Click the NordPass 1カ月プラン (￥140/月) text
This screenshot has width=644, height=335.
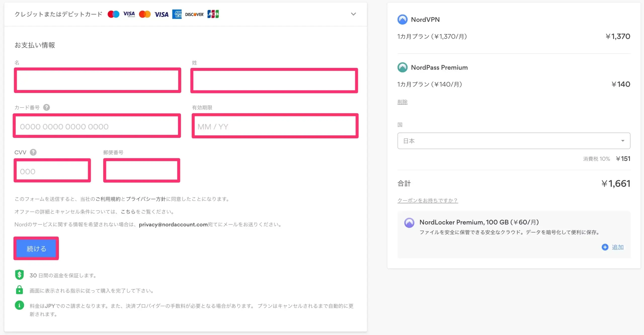click(x=430, y=84)
